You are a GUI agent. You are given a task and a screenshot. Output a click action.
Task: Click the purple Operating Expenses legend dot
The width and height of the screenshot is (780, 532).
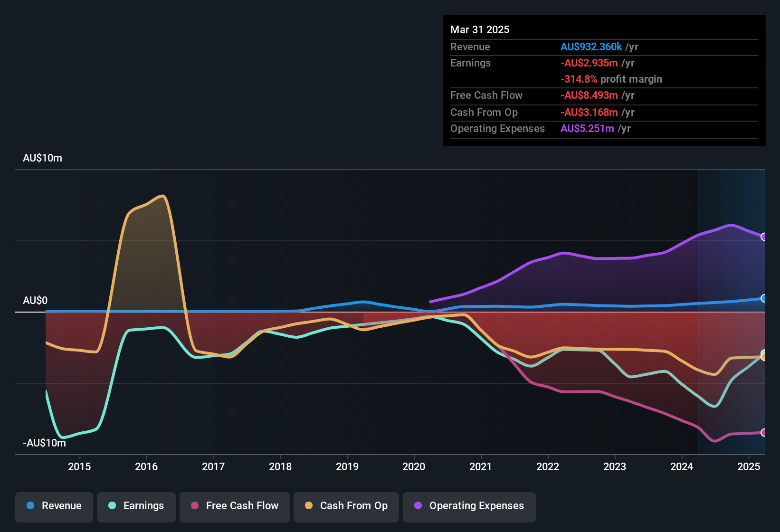tap(418, 505)
